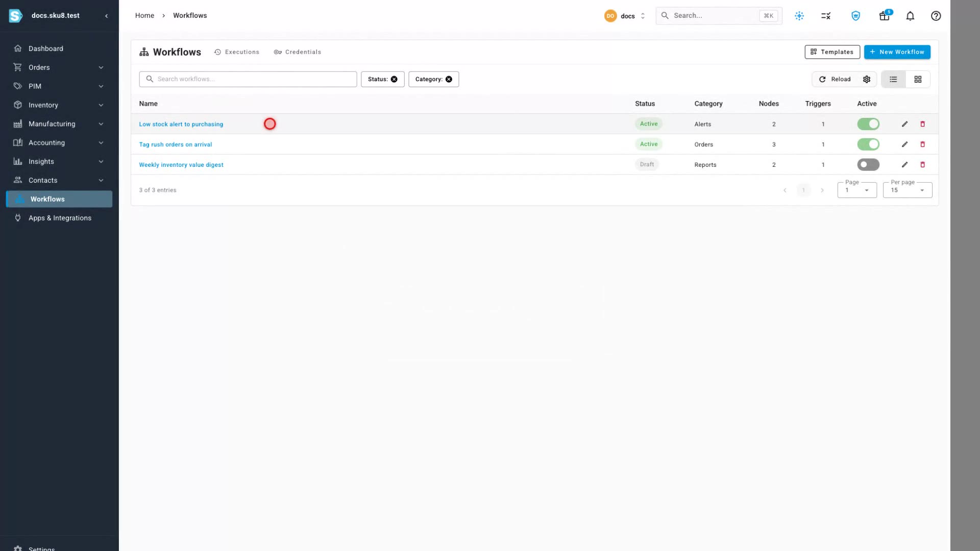980x551 pixels.
Task: Edit Low stock alert workflow pencil
Action: coord(904,124)
